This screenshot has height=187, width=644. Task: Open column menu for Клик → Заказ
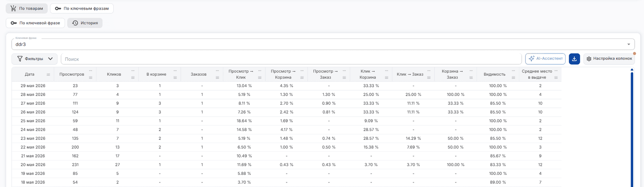(x=429, y=77)
